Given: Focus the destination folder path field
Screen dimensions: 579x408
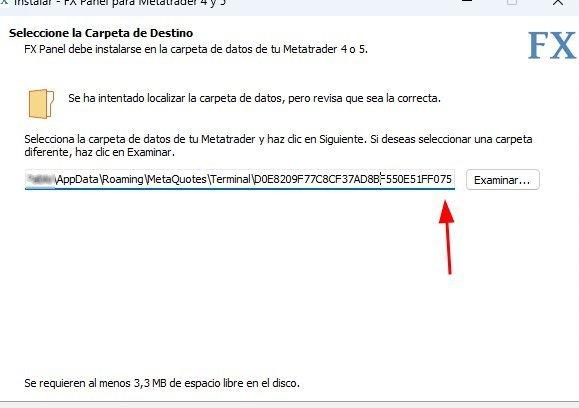Looking at the screenshot, I should coord(240,179).
